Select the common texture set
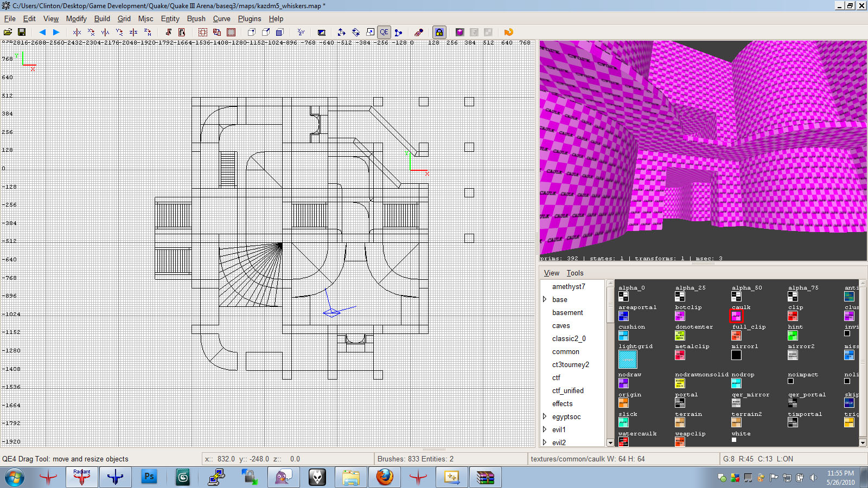Screen dimensions: 868x488 [566, 351]
